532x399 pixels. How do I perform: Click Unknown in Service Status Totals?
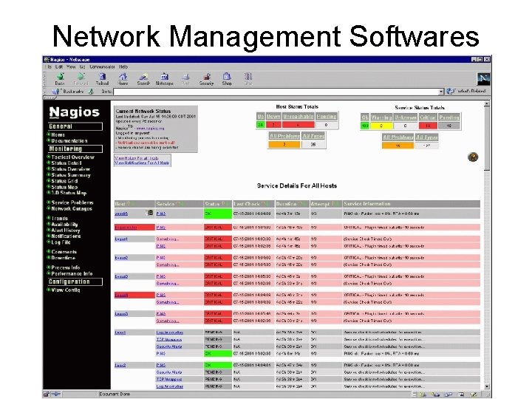406,117
